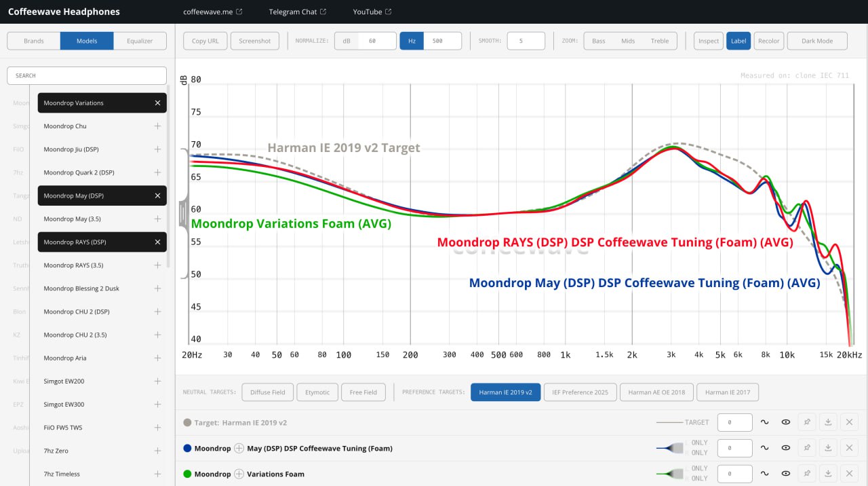Add 7hz Zero plus icon
Viewport: 868px width, 486px height.
point(157,451)
